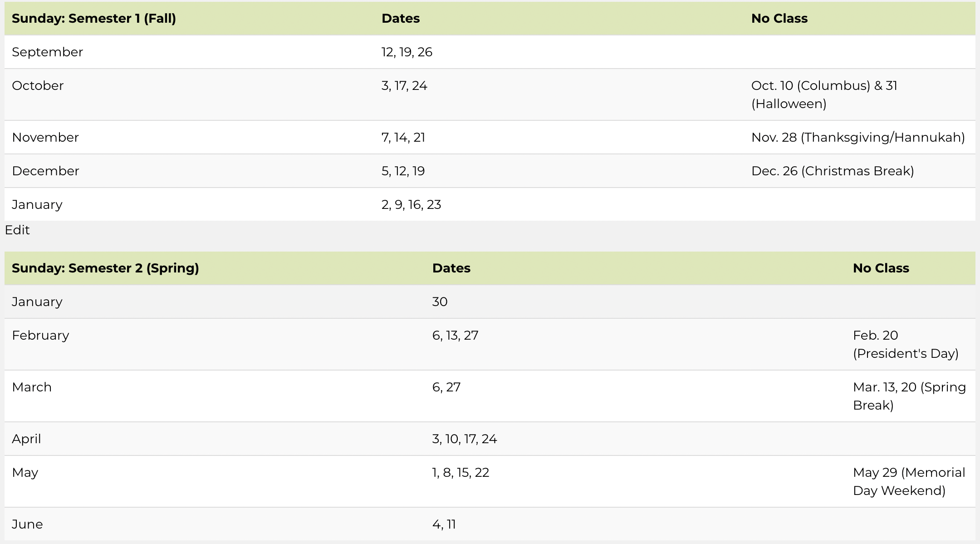The image size is (980, 544).
Task: Click the April dates 3, 10, 17, 24
Action: pyautogui.click(x=465, y=439)
